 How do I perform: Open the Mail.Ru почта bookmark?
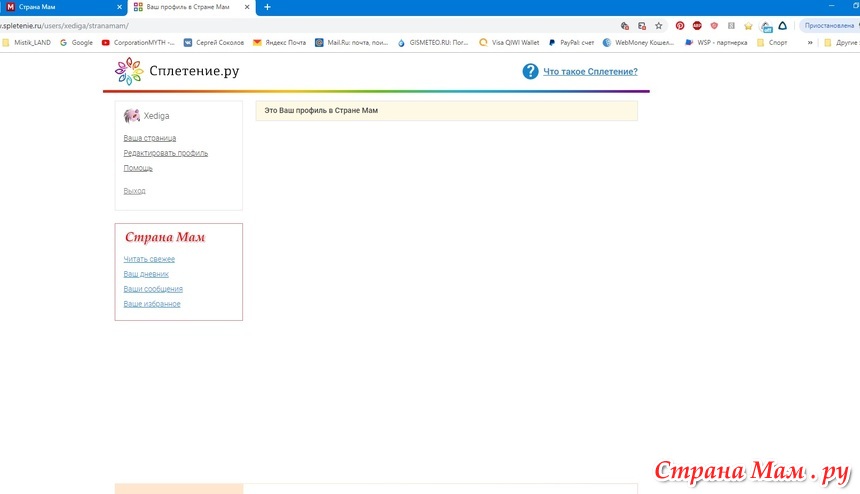tap(352, 42)
